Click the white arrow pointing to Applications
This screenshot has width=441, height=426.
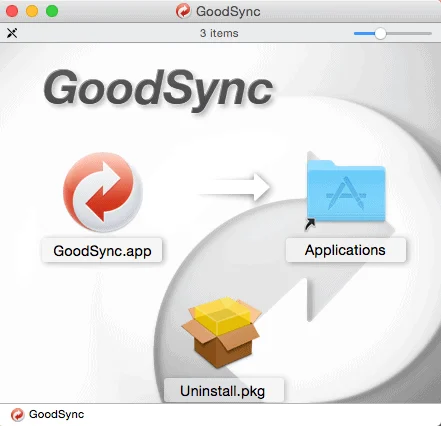(x=234, y=187)
